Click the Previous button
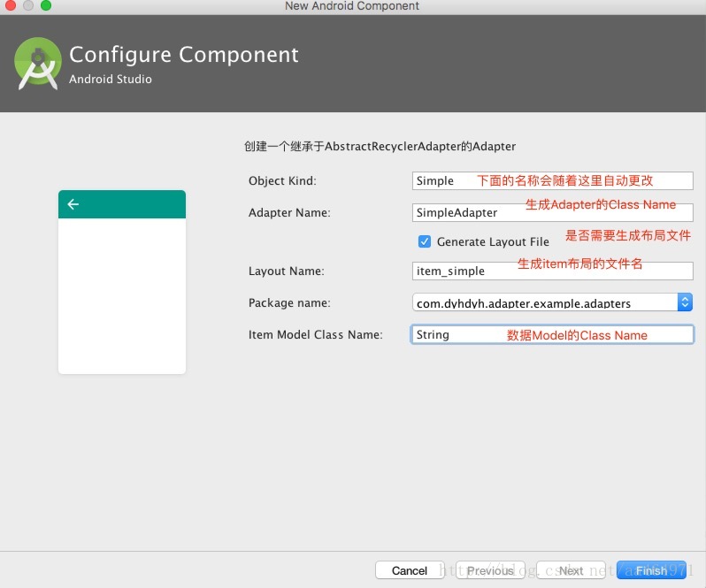 click(490, 570)
